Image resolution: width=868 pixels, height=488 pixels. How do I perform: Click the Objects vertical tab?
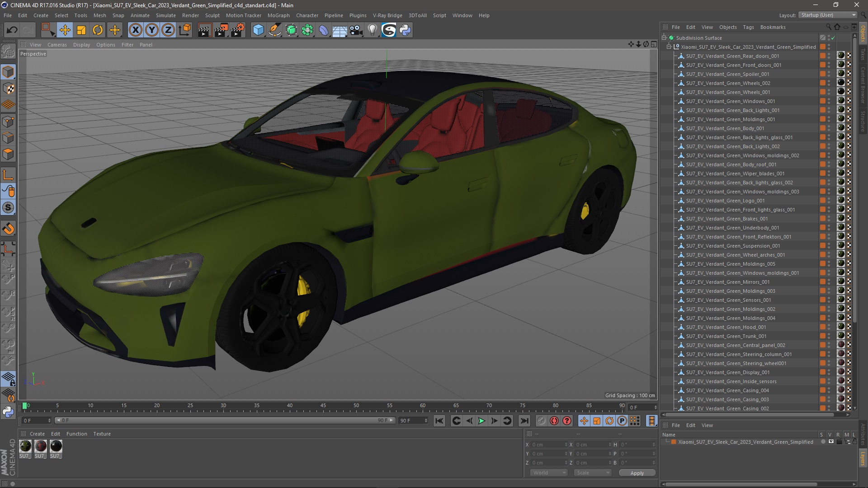(863, 33)
